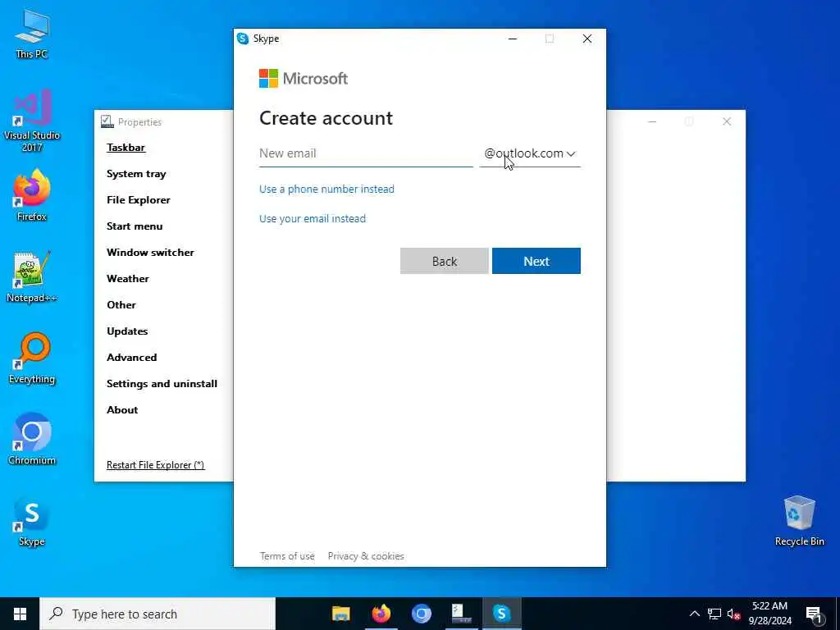Select Other in the Properties sidebar
Viewport: 840px width, 630px height.
tap(121, 305)
